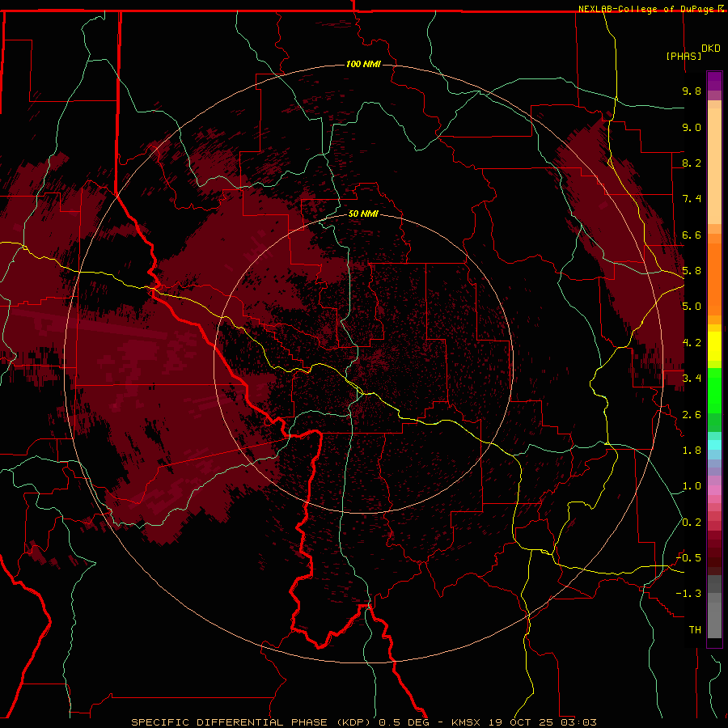The image size is (728, 728).
Task: Click the 9.8 scale value
Action: click(692, 91)
